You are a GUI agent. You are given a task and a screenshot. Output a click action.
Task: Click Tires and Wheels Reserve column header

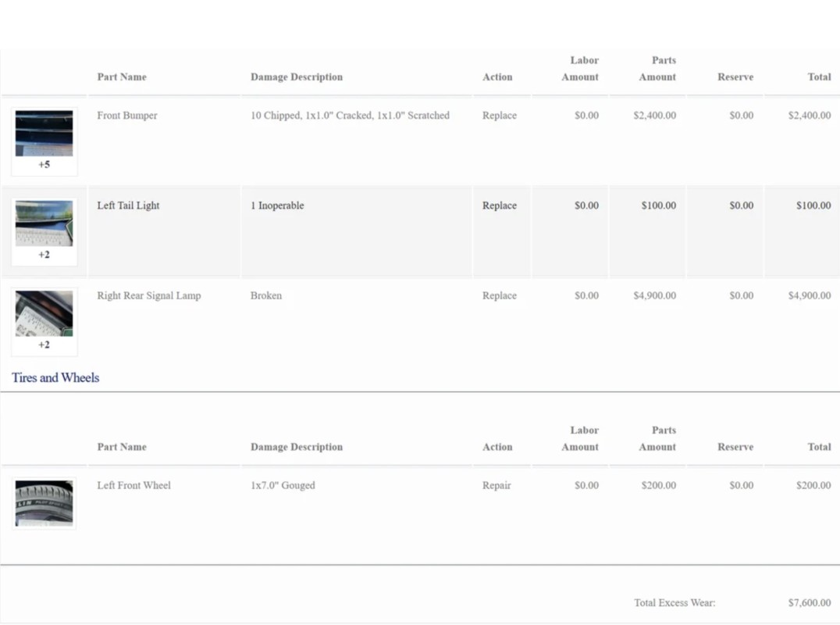[735, 447]
